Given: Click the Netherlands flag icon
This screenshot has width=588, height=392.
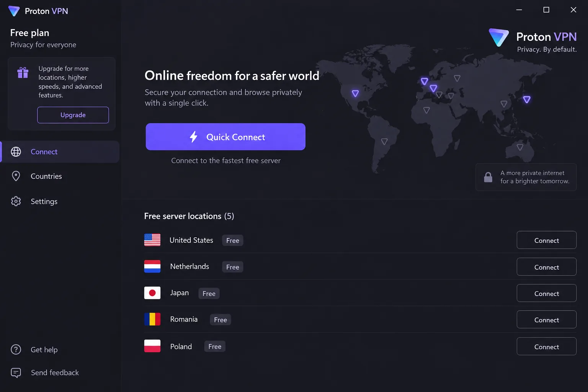Looking at the screenshot, I should (152, 266).
